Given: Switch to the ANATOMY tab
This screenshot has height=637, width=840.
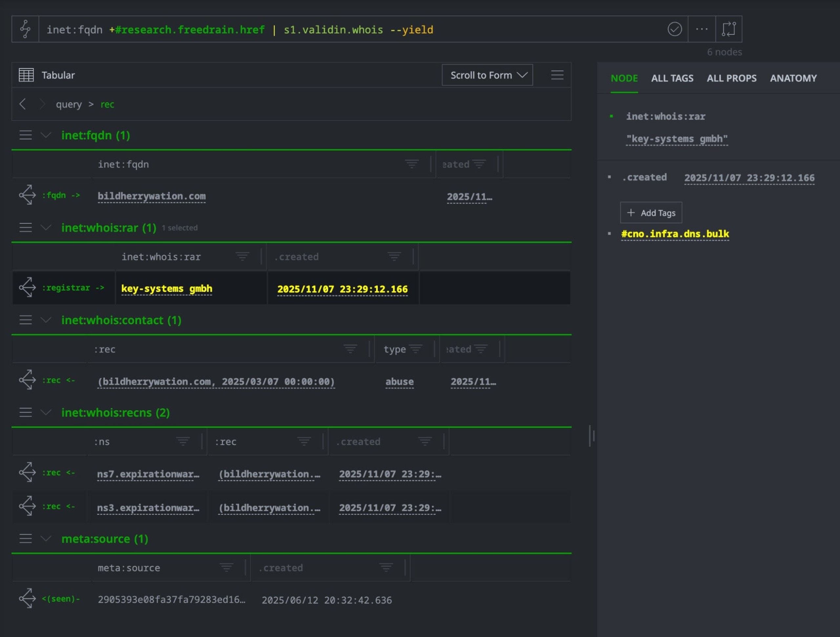Looking at the screenshot, I should [793, 78].
